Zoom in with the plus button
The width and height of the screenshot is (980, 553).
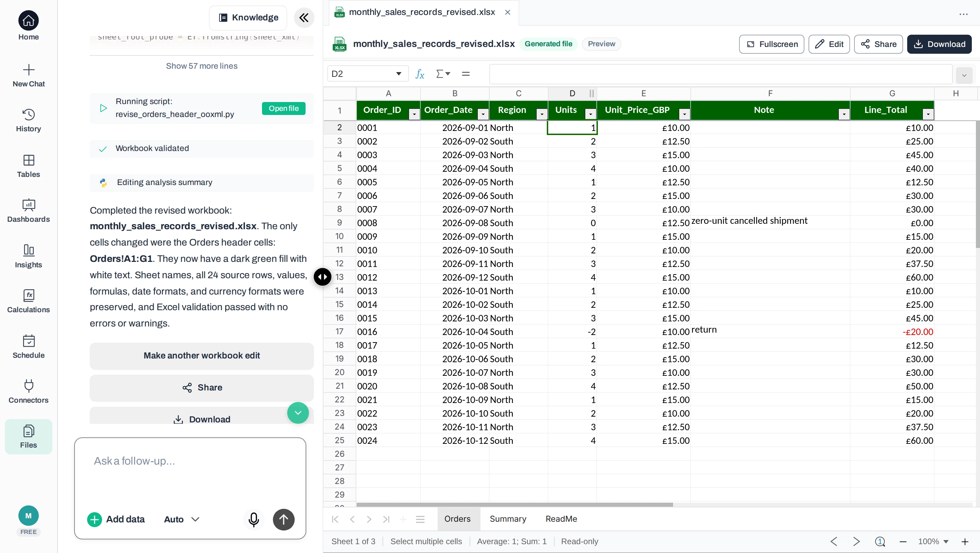coord(965,541)
